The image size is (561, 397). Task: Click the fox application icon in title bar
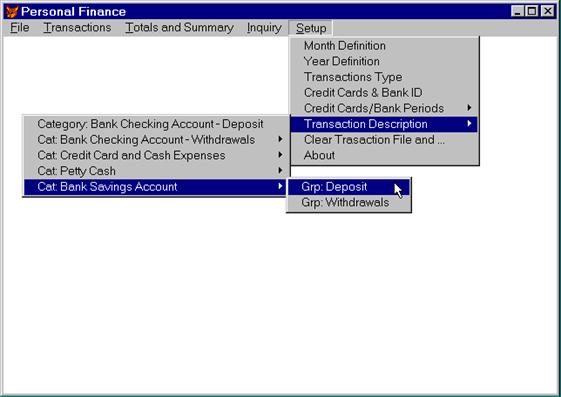(12, 12)
